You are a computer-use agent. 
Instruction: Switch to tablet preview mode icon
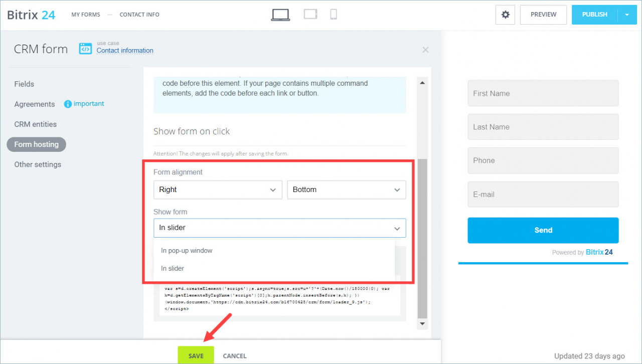311,15
